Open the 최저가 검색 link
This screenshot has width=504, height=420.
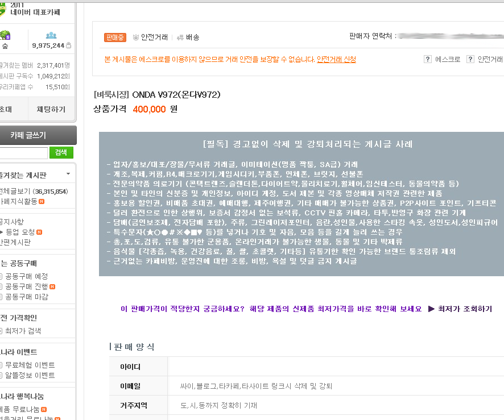tap(23, 331)
